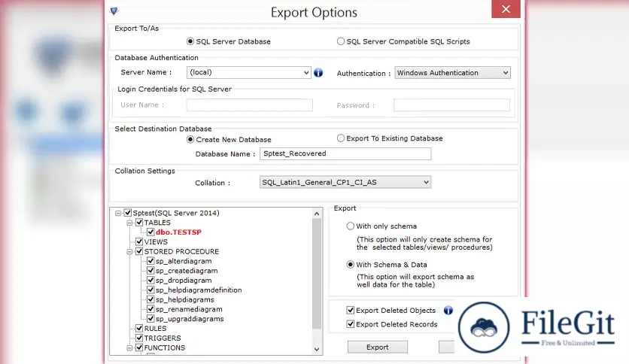Screen dimensions: 629x364
Task: Choose Create New Database radio option
Action: [190, 139]
